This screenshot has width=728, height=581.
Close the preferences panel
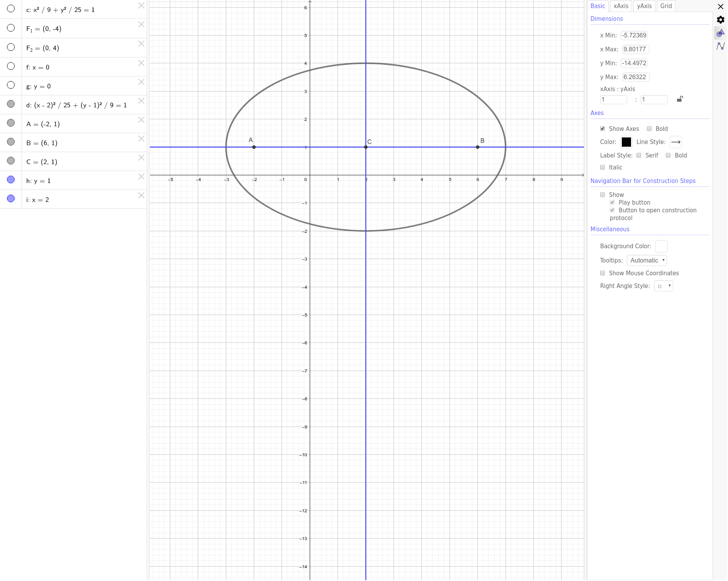pos(721,7)
